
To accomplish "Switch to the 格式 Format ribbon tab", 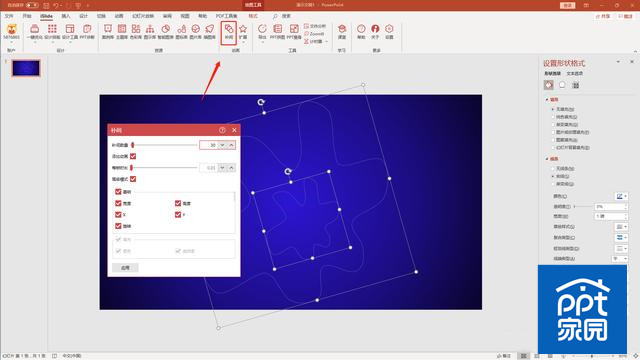I will 253,16.
